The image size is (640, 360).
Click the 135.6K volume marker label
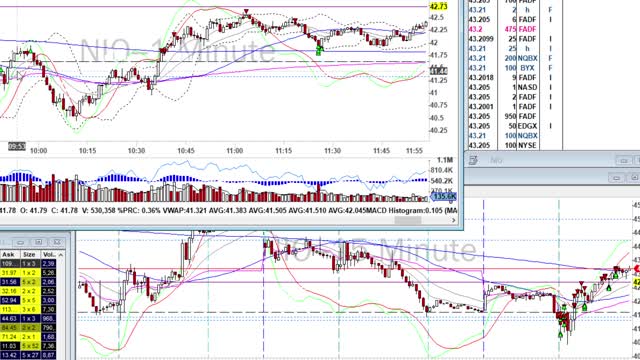(x=444, y=197)
